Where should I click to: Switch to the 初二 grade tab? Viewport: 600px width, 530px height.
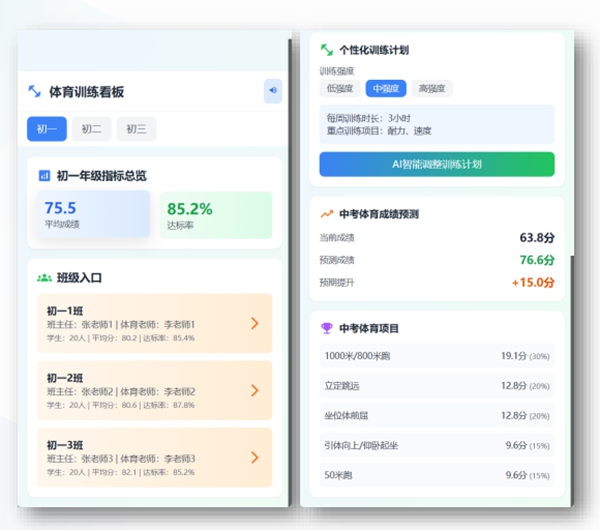click(x=91, y=129)
